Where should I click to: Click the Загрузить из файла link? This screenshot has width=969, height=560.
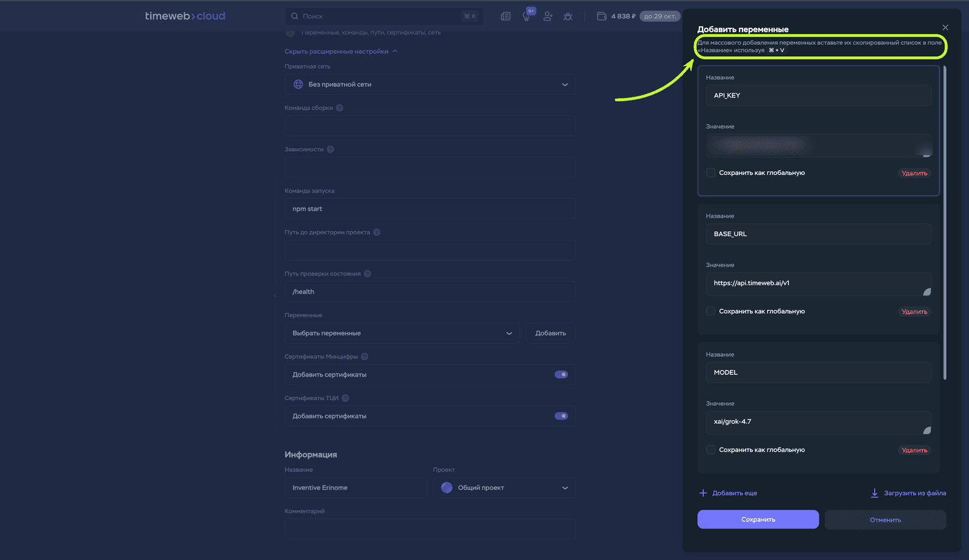(915, 493)
